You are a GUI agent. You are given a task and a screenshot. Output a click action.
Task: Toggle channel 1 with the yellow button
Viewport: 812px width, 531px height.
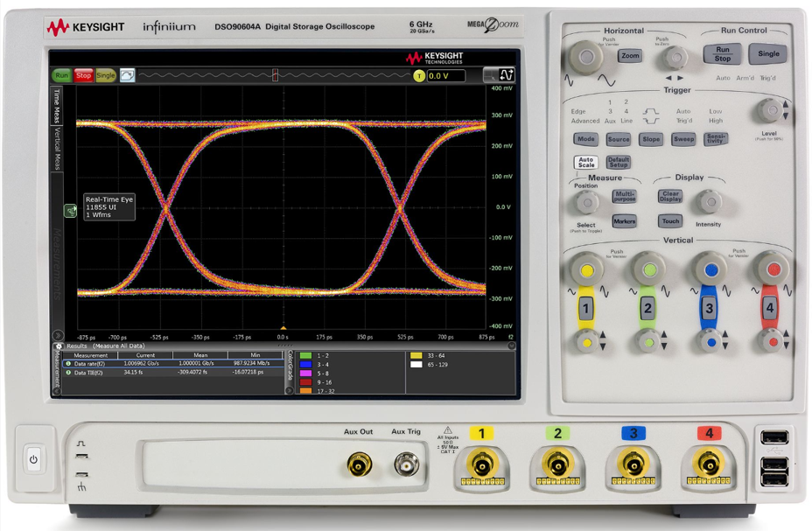[585, 308]
